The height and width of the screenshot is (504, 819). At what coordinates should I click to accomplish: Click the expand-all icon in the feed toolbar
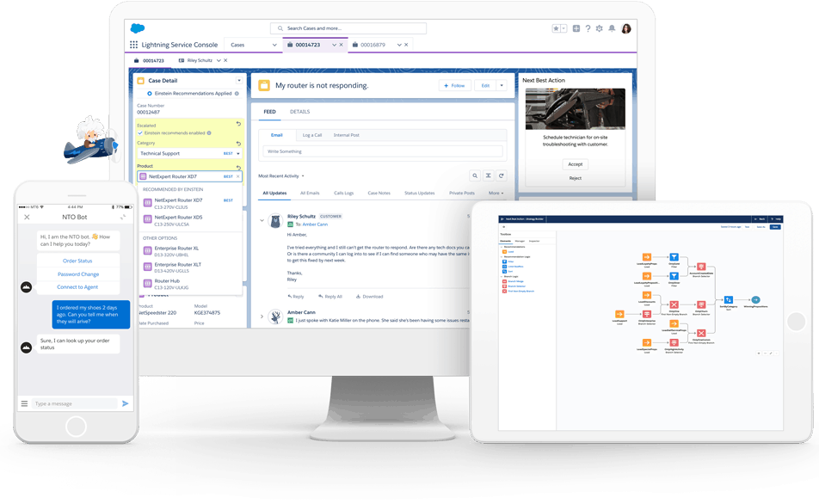(489, 176)
